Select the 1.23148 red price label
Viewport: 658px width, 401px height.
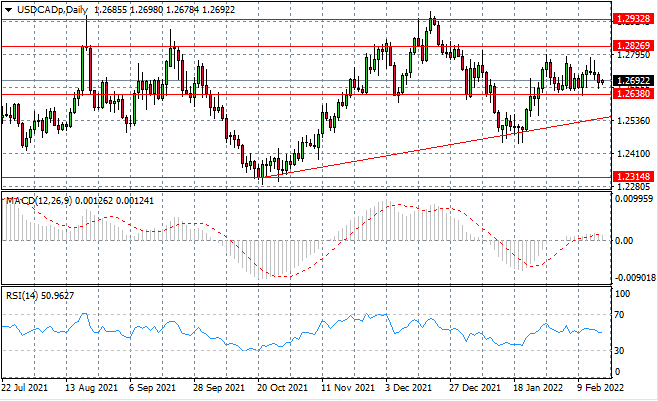point(633,177)
